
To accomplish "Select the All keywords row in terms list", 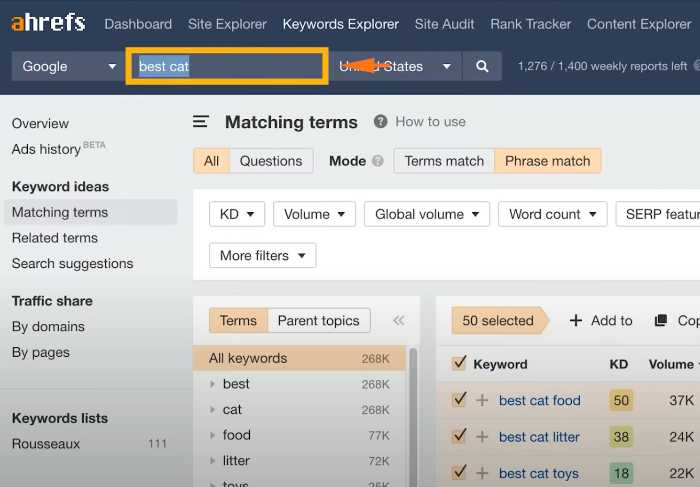I will pyautogui.click(x=299, y=358).
